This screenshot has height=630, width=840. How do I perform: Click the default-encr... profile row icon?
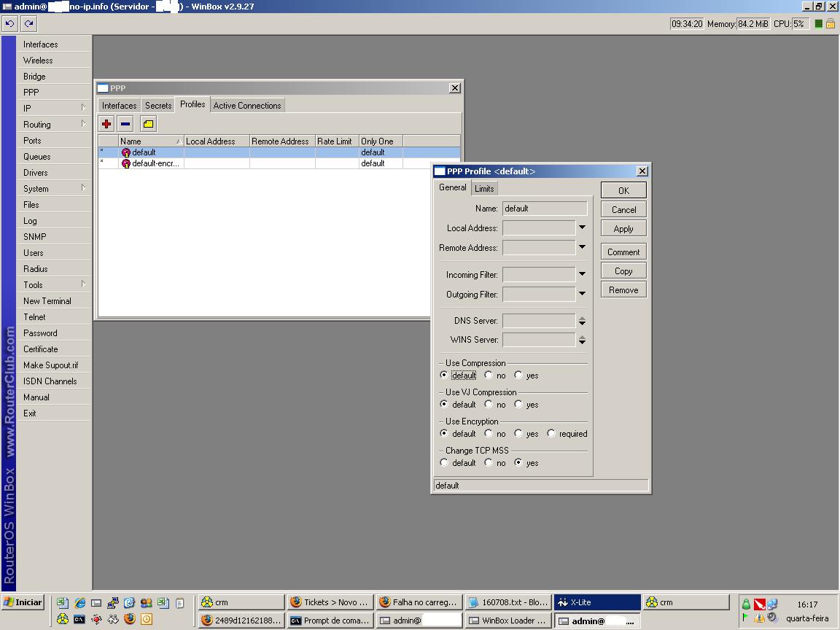pos(126,163)
